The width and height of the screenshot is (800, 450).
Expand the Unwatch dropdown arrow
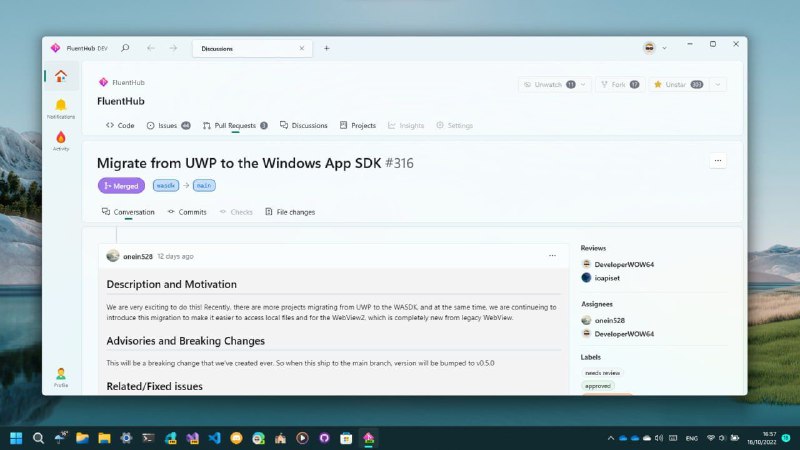[584, 85]
